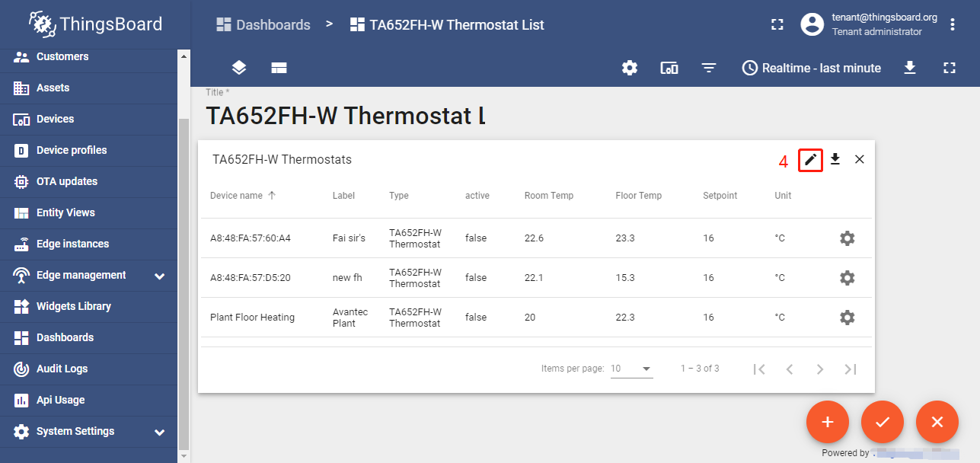
Task: Select device name A8:48:FA:57:D5:20
Action: (251, 278)
